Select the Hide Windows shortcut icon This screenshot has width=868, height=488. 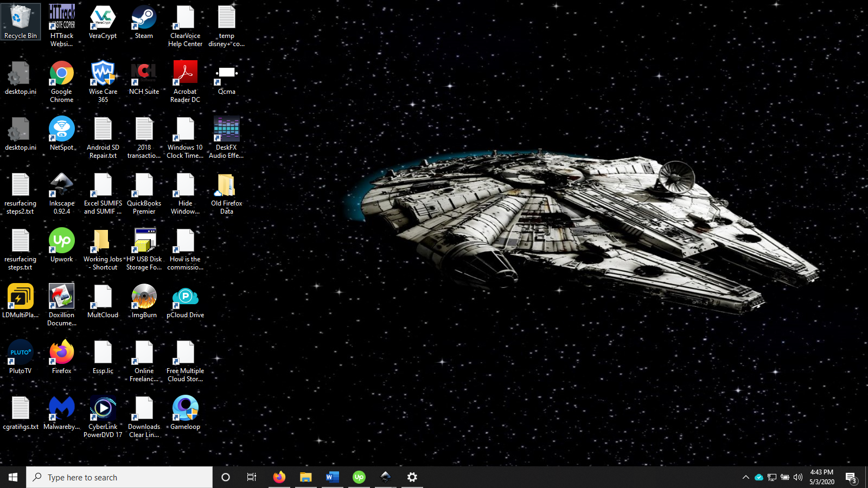tap(186, 193)
